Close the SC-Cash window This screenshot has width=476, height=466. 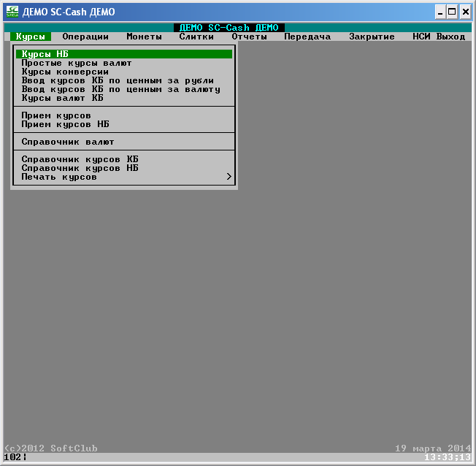(465, 12)
